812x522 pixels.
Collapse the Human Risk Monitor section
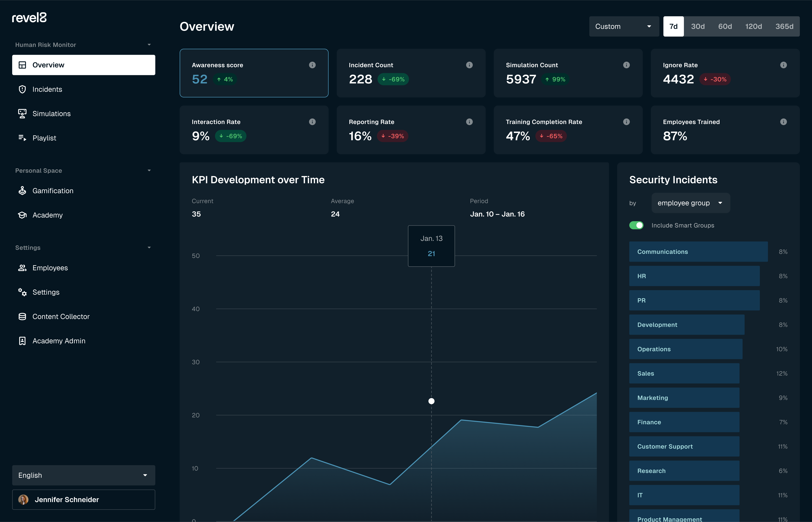149,45
